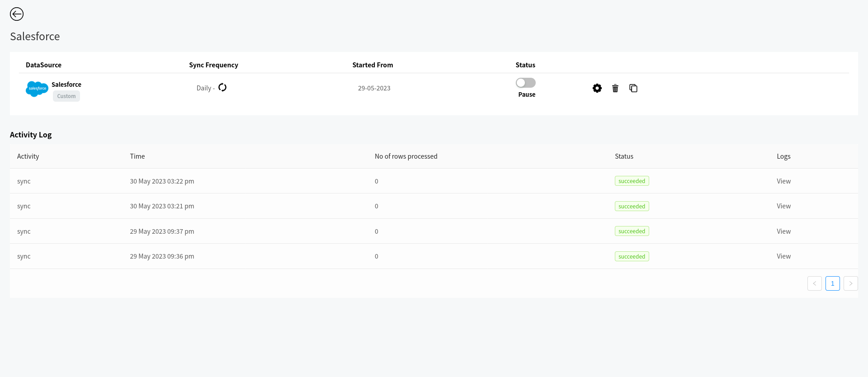View logs for 29 May 09:36 pm sync
The image size is (868, 377).
point(783,256)
